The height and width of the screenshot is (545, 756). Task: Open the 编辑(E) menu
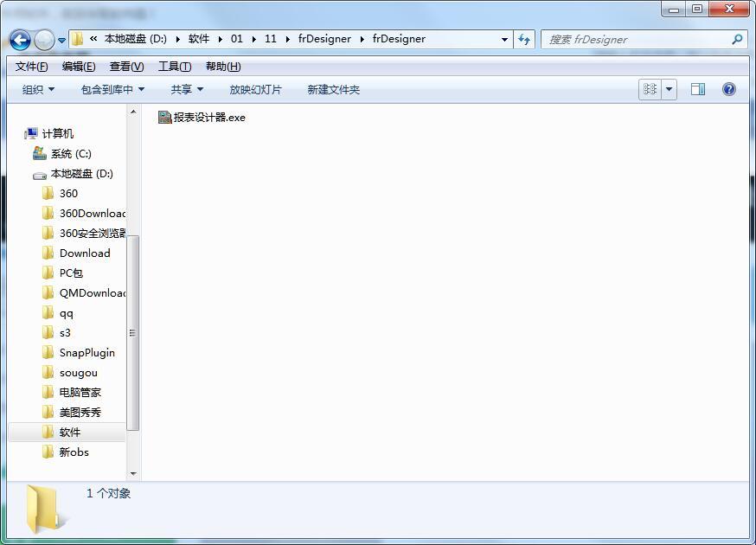(79, 67)
